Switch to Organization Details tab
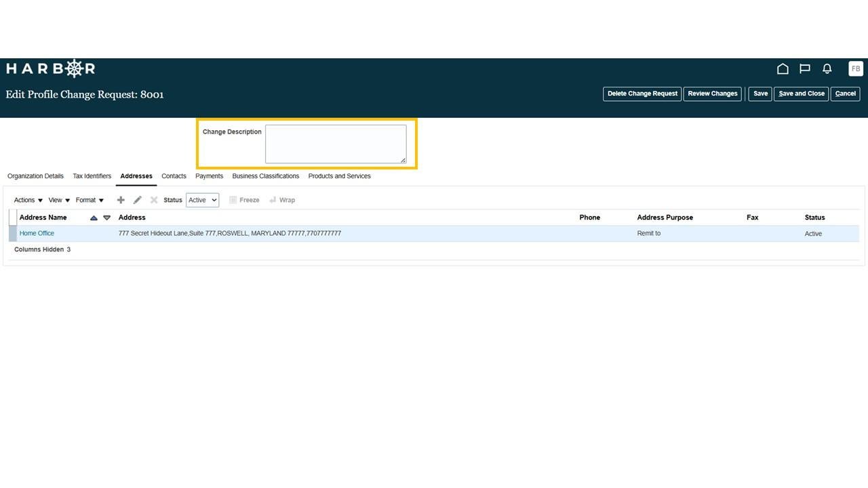Image resolution: width=868 pixels, height=488 pixels. click(35, 176)
